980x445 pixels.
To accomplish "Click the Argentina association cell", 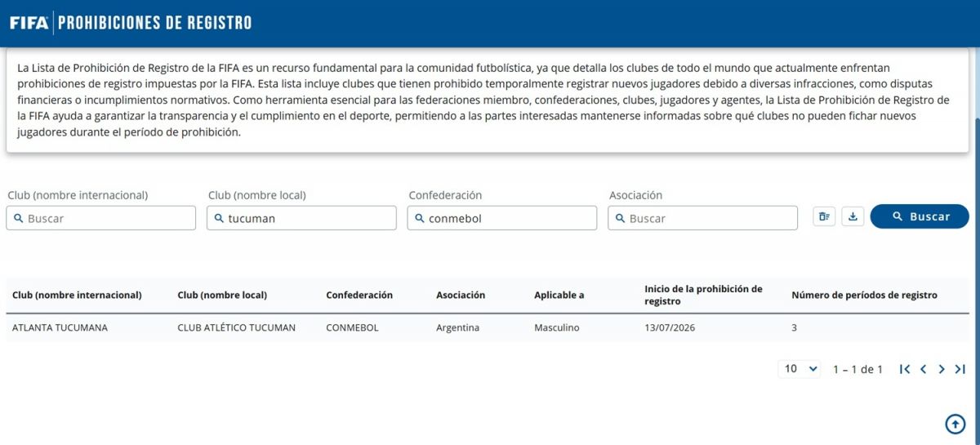I will (x=458, y=327).
